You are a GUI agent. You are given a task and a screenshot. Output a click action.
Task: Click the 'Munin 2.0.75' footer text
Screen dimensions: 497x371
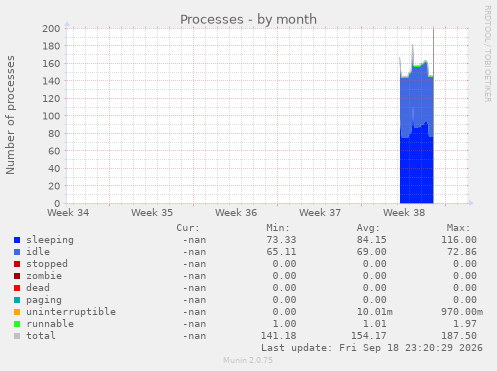click(x=248, y=360)
